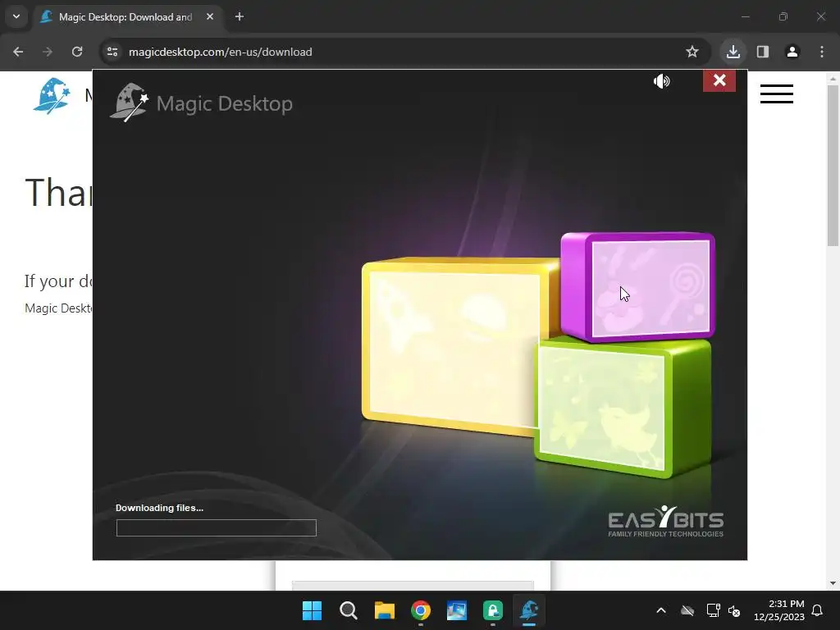Bookmark this page with star icon

(x=692, y=52)
